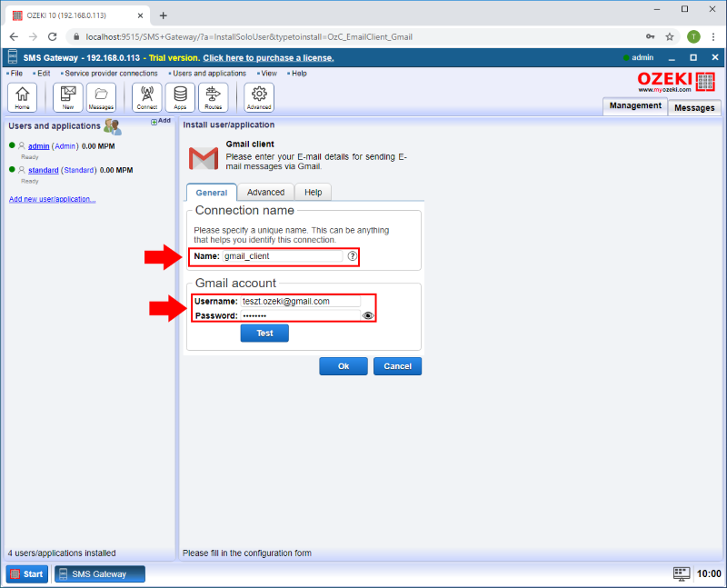The width and height of the screenshot is (727, 588).
Task: Click into the Username field
Action: [x=301, y=302]
